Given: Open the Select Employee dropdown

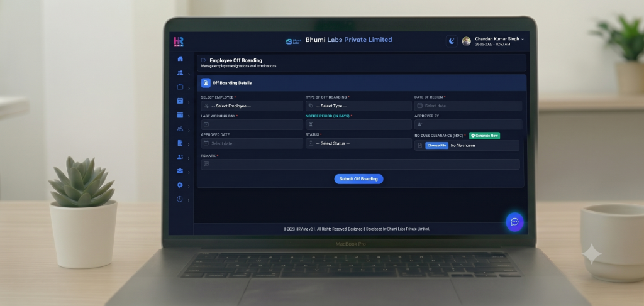Looking at the screenshot, I should [252, 106].
